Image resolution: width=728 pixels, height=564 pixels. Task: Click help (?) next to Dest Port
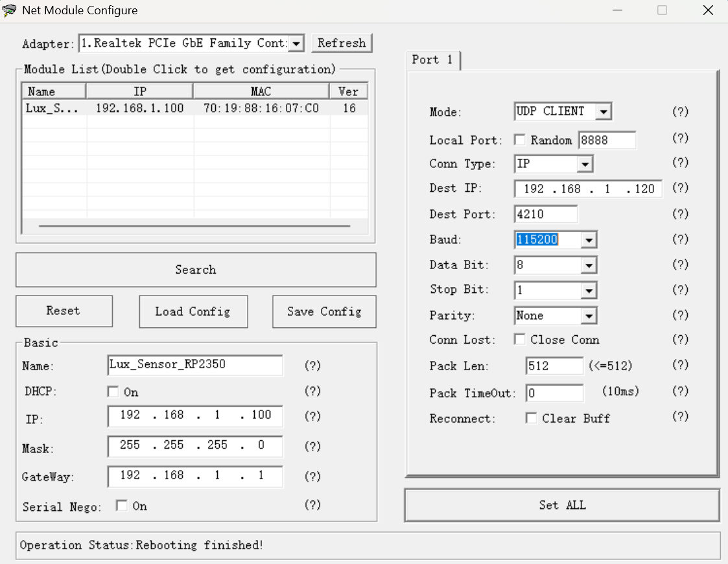tap(680, 213)
